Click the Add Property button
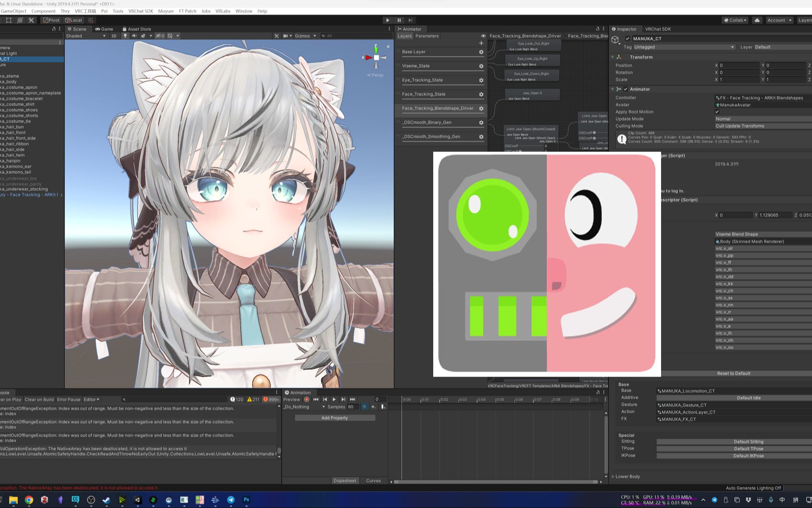 point(334,417)
